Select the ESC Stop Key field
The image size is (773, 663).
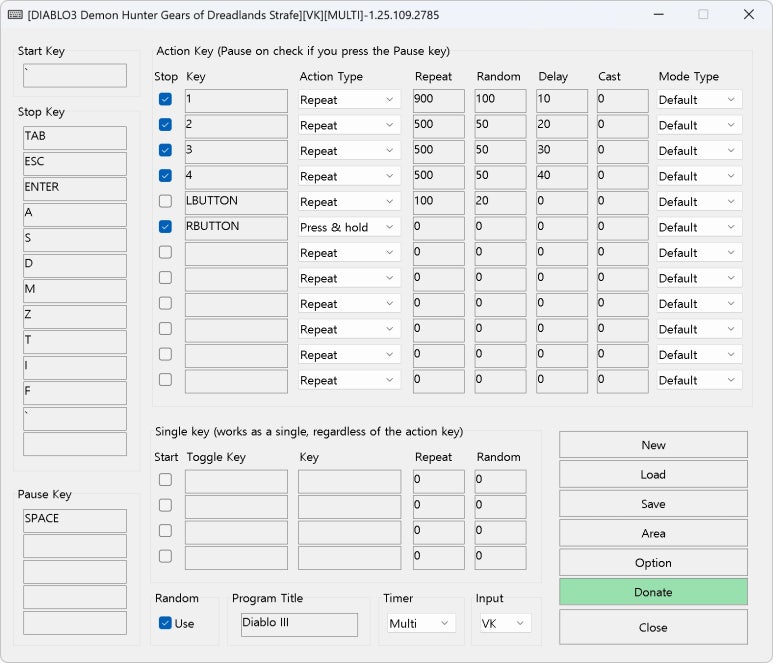click(x=75, y=164)
